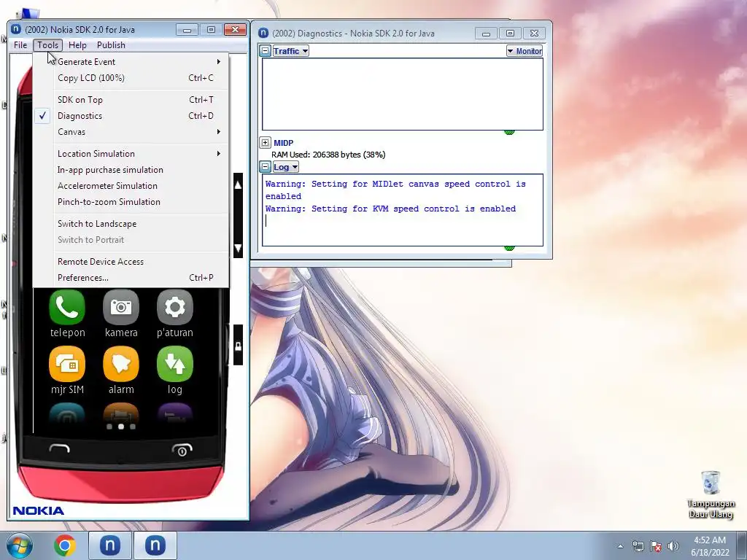Viewport: 747px width, 560px height.
Task: Click green resize grip under Traffic pane
Action: (509, 133)
